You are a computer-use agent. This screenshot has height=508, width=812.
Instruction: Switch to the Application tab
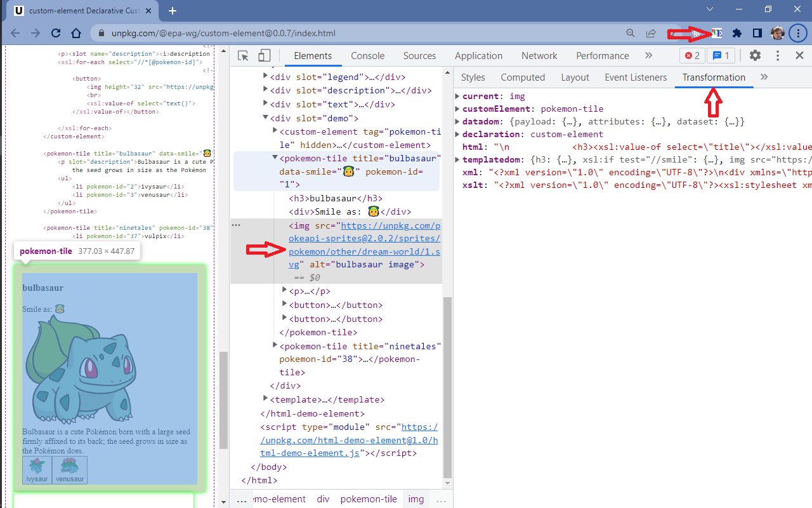(479, 56)
